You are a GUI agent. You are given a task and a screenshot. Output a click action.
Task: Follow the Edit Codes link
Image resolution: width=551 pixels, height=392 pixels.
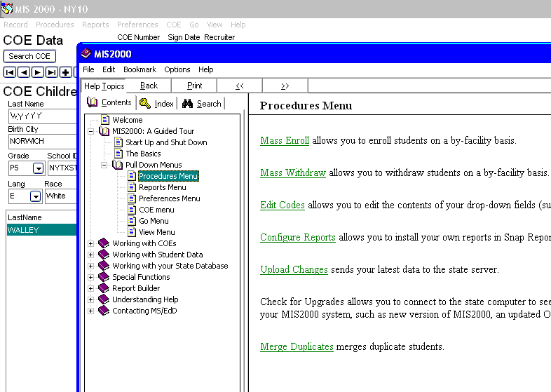[x=283, y=205]
